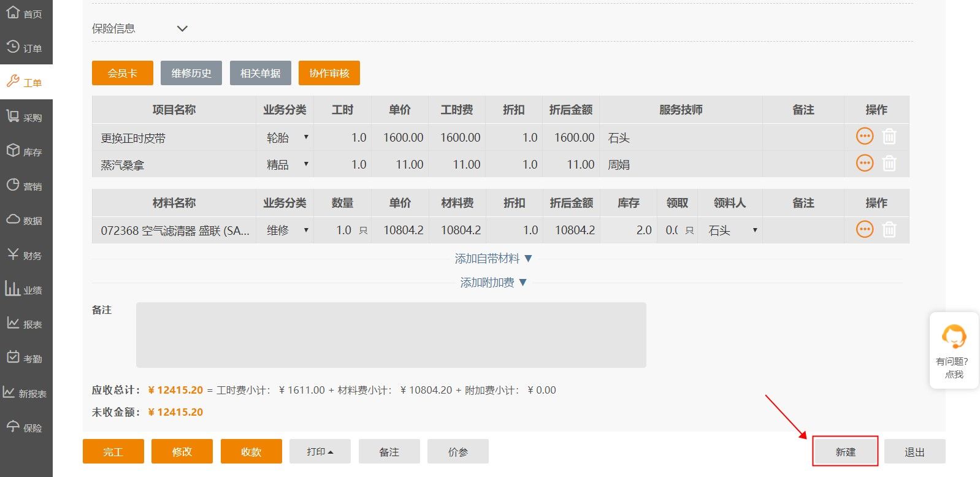The height and width of the screenshot is (477, 980).
Task: Click the bottom 备注 button
Action: [389, 451]
